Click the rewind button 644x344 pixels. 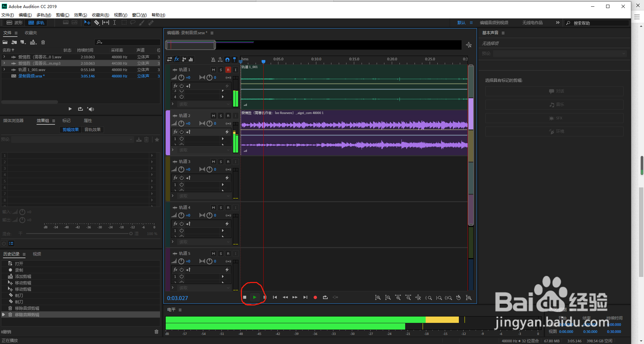285,297
